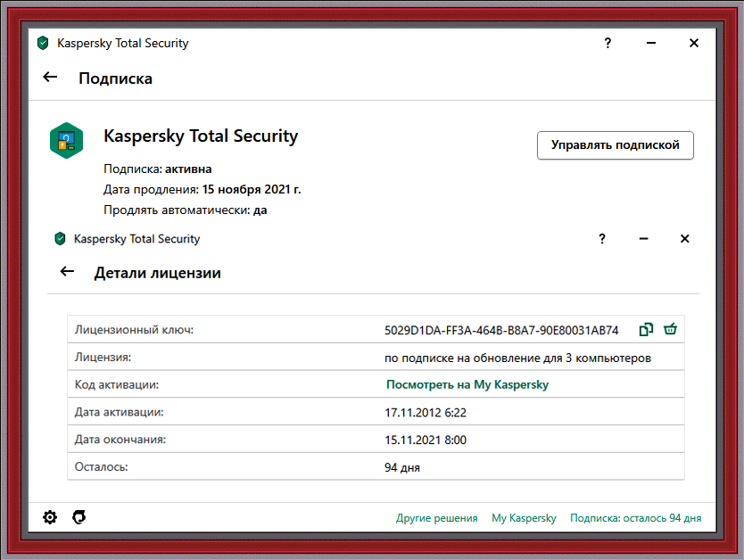This screenshot has width=744, height=560.
Task: Click the Дата окончания: row label
Action: pos(120,440)
